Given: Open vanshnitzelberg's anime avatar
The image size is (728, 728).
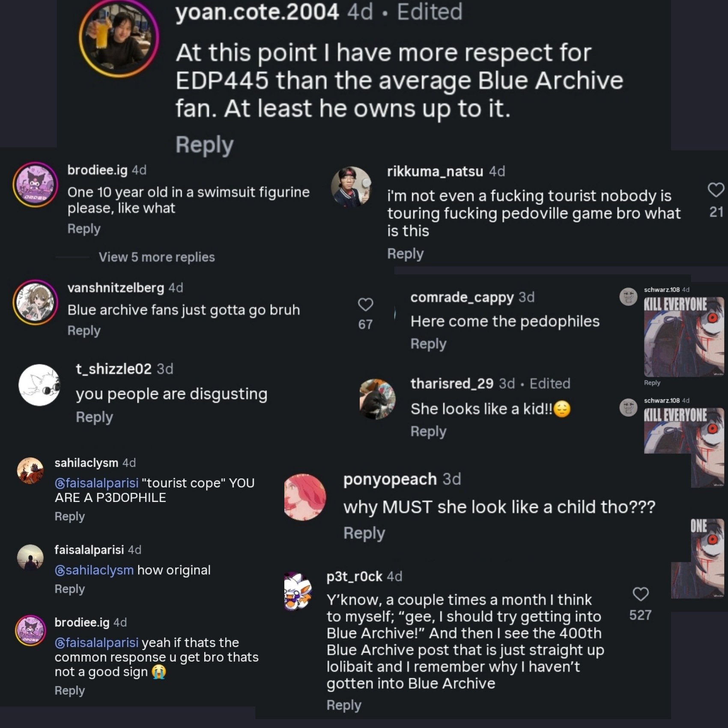Looking at the screenshot, I should 36,302.
